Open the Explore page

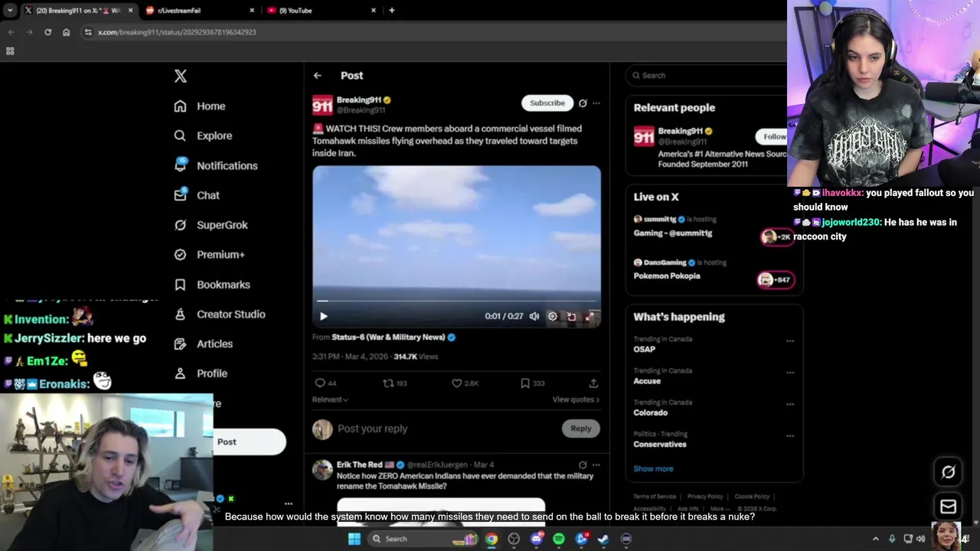(203, 135)
